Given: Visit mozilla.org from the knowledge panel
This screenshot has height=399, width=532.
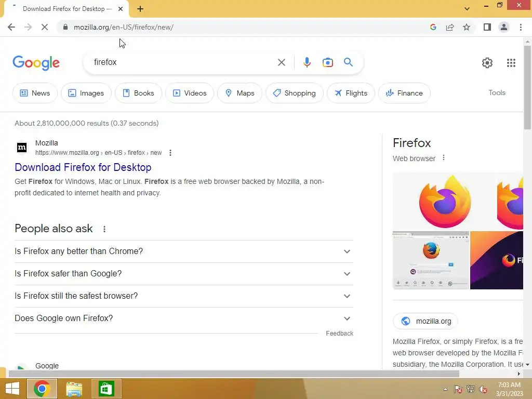Looking at the screenshot, I should pos(425,321).
